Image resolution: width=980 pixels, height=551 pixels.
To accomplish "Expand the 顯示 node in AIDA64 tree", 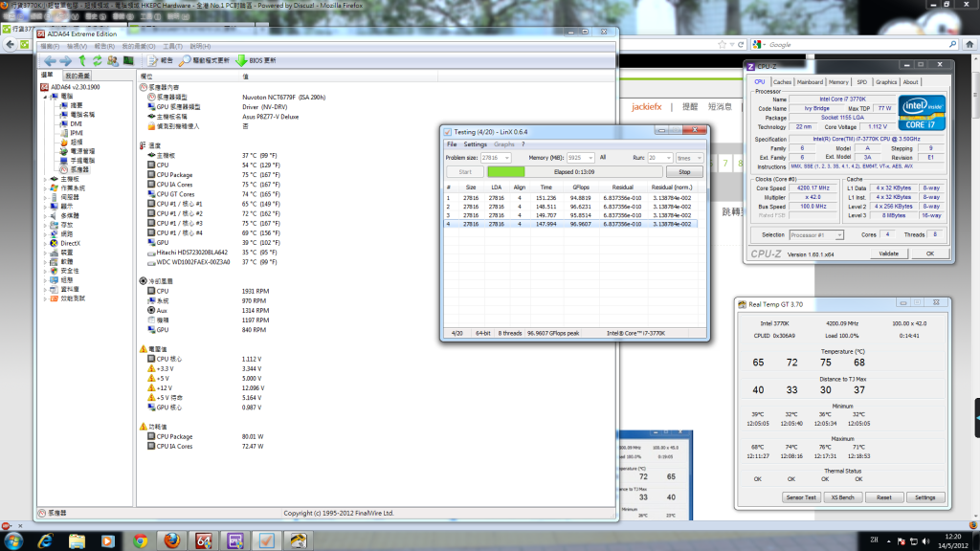I will click(45, 207).
